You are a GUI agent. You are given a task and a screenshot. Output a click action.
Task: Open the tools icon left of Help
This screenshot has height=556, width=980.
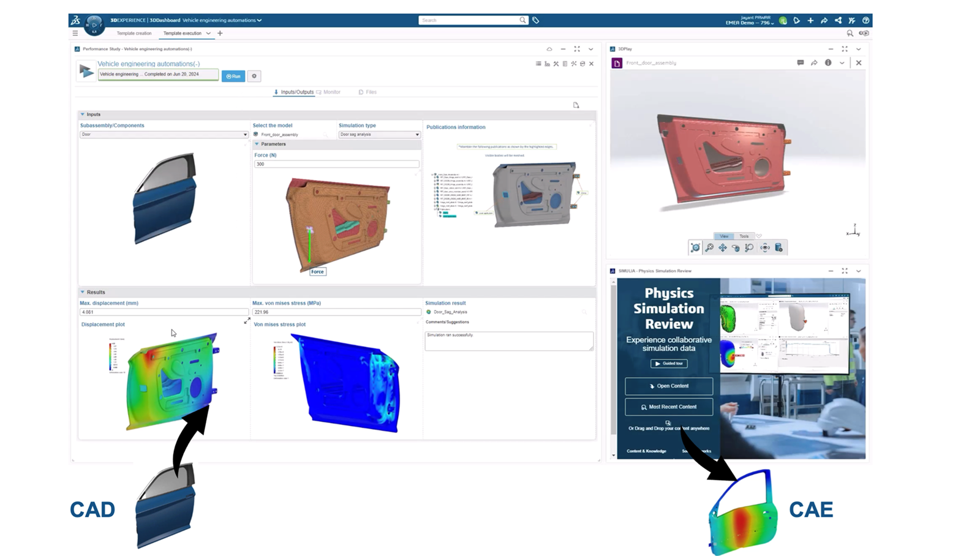click(x=852, y=21)
